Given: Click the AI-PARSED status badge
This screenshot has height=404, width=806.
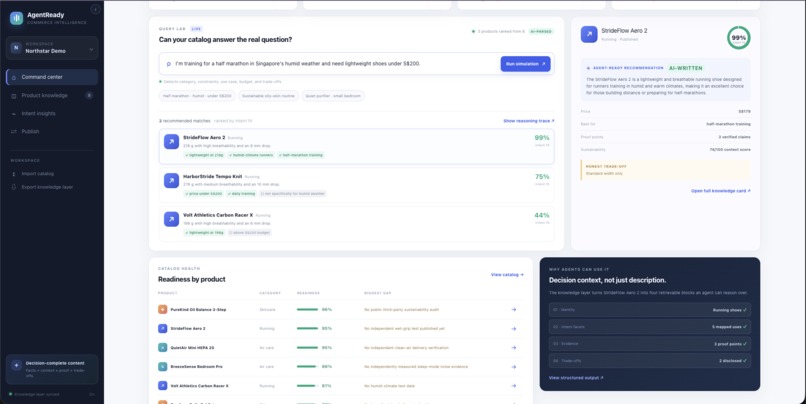Looking at the screenshot, I should click(x=541, y=31).
